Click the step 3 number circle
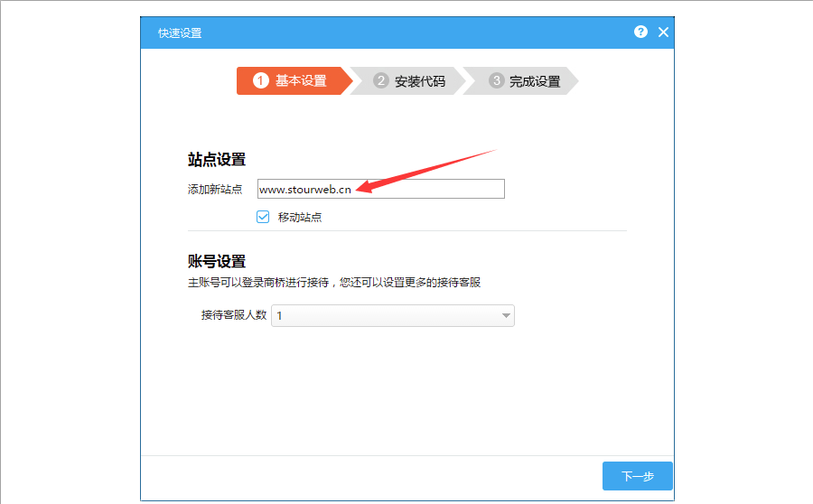Viewport: 813px width, 504px height. 495,80
